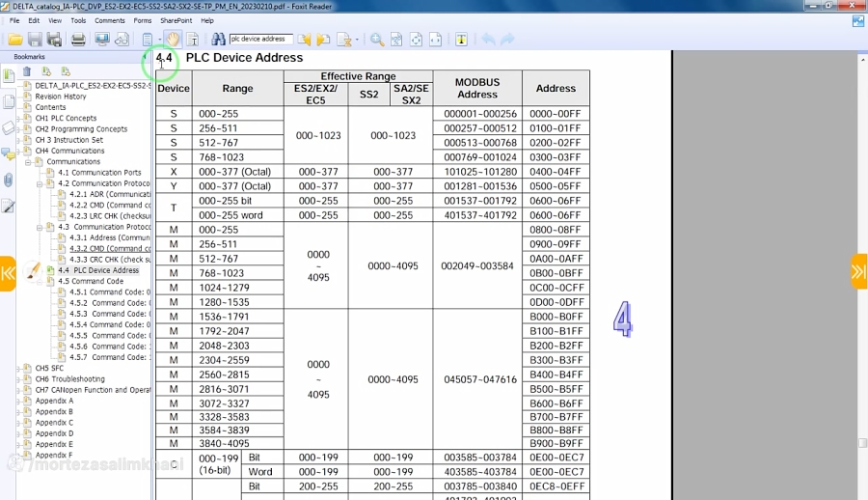Open the Comments menu
Screen dimensions: 868x500
(x=109, y=20)
